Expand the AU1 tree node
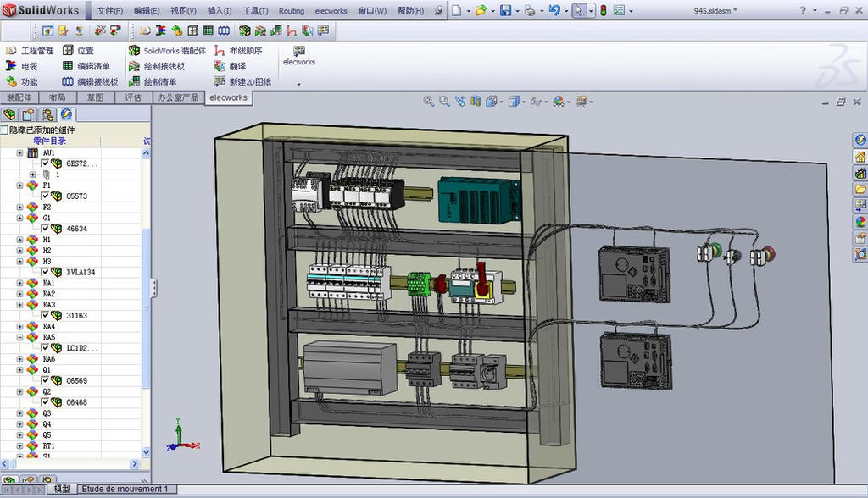Screen dimensions: 868x498 (x=19, y=152)
